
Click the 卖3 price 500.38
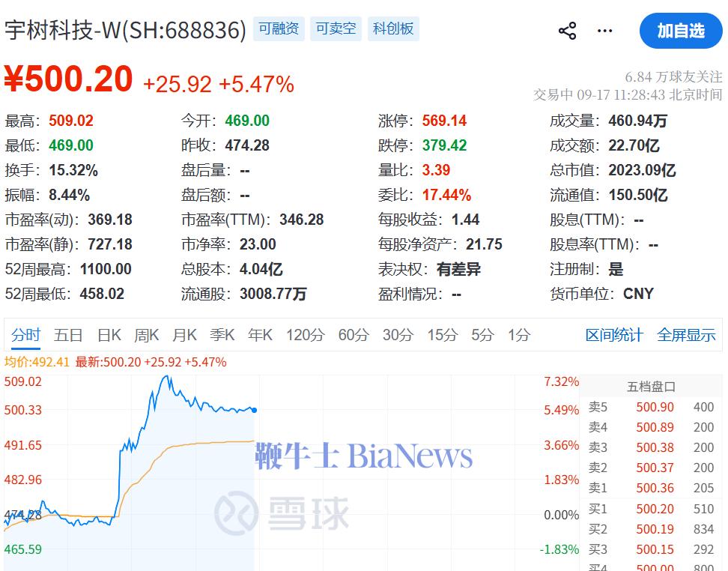pyautogui.click(x=655, y=447)
